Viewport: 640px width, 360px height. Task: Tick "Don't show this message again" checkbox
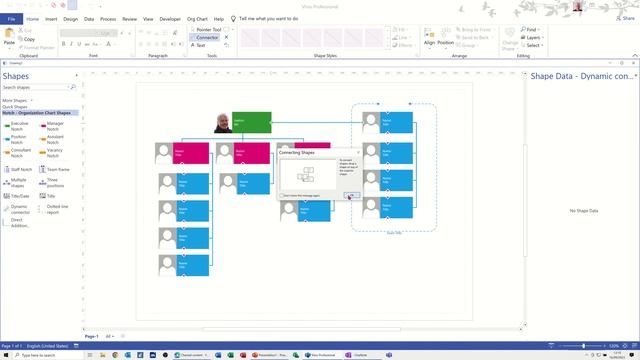coord(282,196)
